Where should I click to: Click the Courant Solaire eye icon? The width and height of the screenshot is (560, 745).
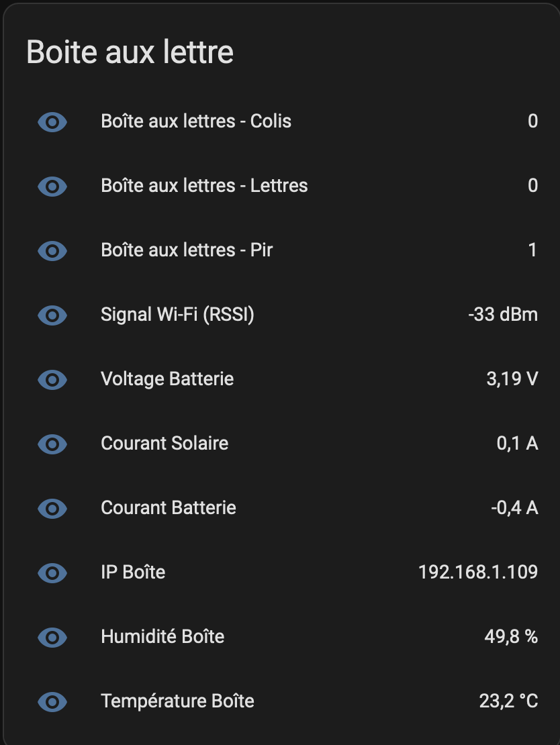coord(52,444)
